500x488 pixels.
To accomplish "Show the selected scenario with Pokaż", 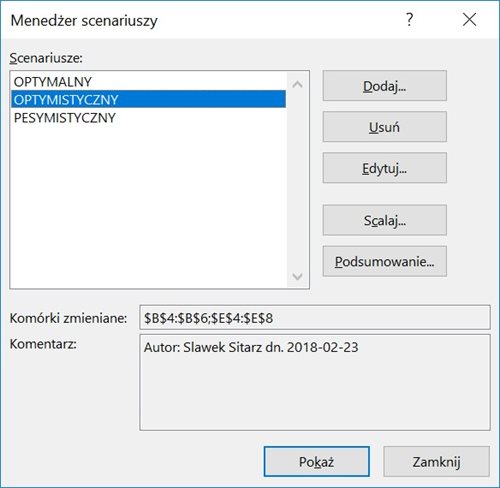I will point(316,461).
